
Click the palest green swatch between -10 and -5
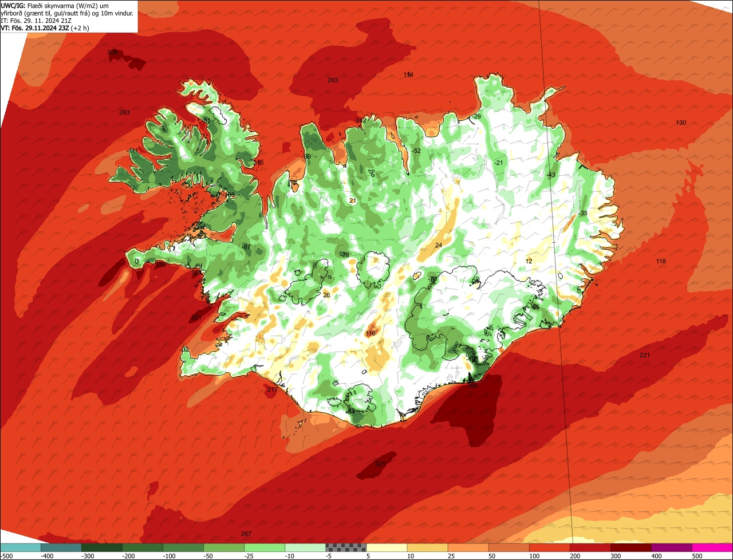305,547
